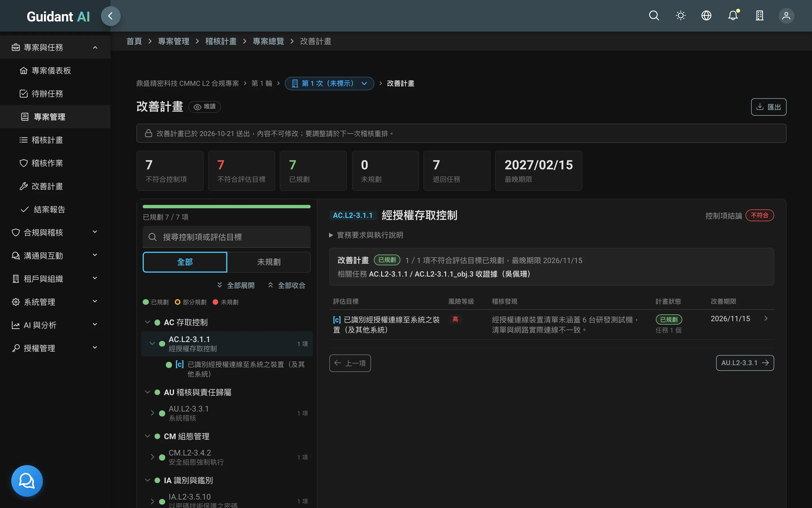The height and width of the screenshot is (508, 812).
Task: Focus the 搜尋控制項或評估目標 search field
Action: 226,237
